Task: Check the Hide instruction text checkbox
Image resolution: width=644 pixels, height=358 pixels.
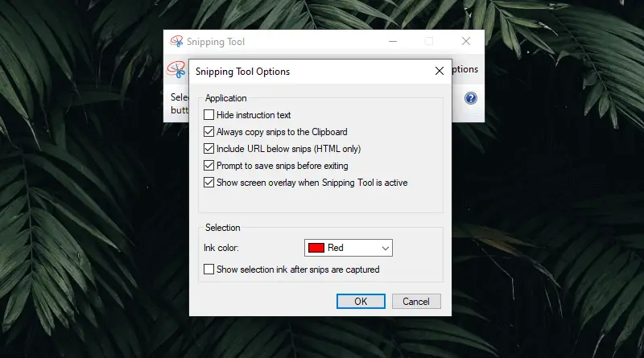Action: (208, 114)
